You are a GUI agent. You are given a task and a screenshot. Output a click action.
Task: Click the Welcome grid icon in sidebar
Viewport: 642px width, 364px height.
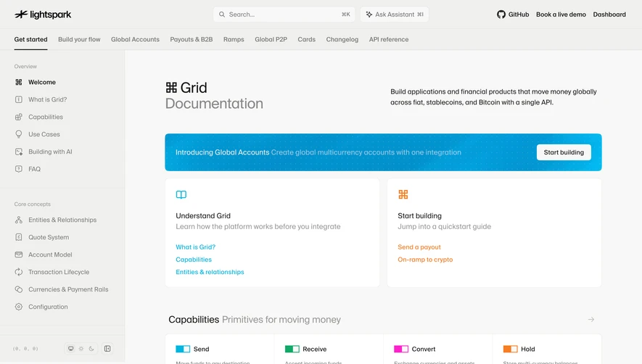[19, 83]
